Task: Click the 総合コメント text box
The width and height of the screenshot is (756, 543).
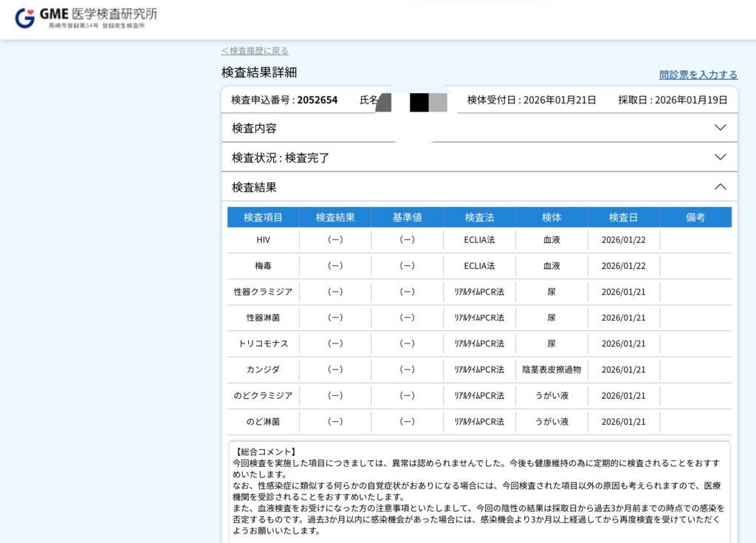Action: pyautogui.click(x=478, y=491)
